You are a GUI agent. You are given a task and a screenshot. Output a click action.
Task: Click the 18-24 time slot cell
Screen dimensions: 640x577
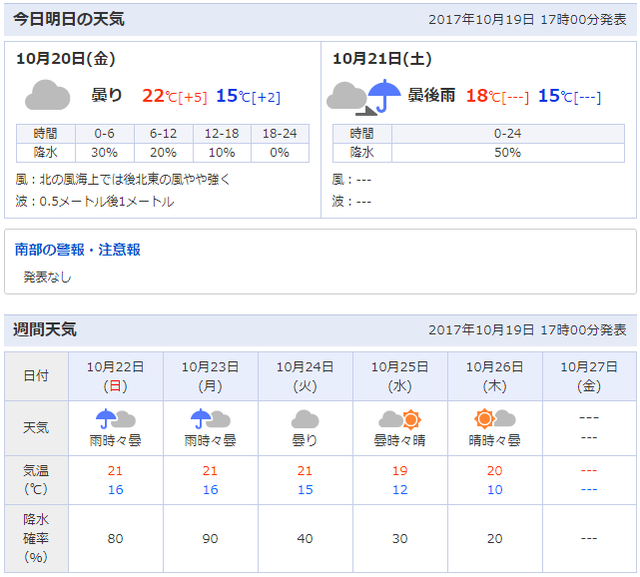(x=280, y=133)
